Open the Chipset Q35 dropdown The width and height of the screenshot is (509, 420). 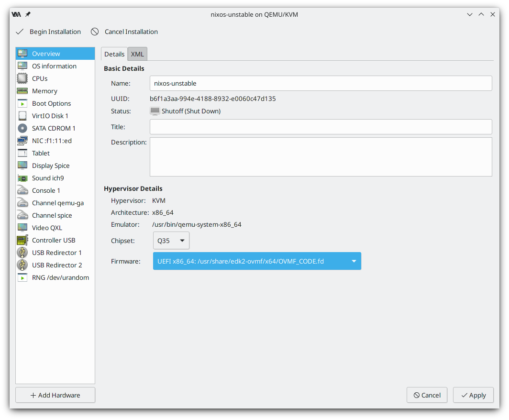click(171, 241)
